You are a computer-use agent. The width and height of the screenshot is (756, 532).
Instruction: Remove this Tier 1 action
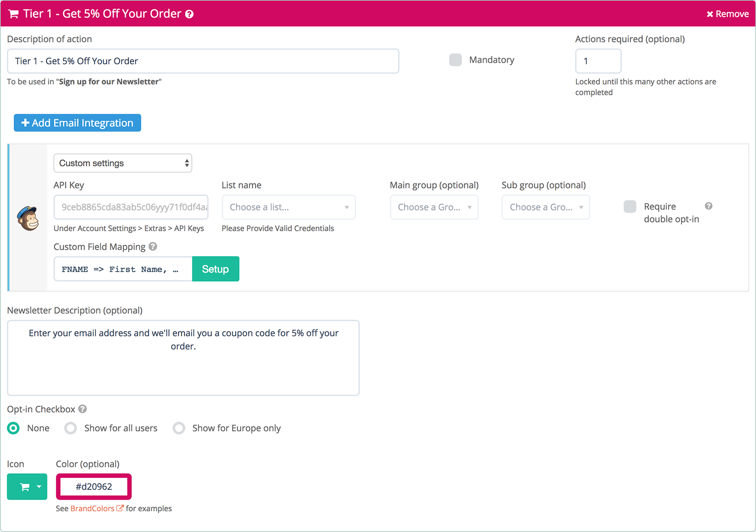pyautogui.click(x=727, y=14)
